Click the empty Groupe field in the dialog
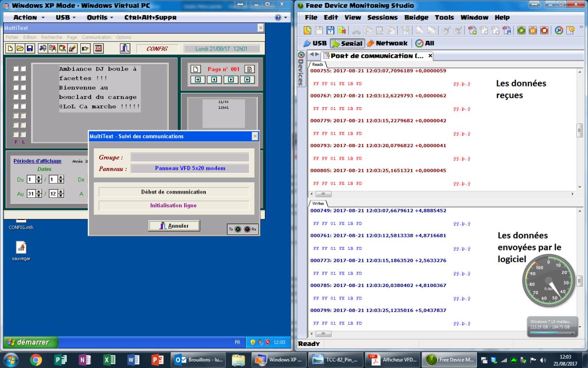This screenshot has height=368, width=588. pyautogui.click(x=190, y=157)
